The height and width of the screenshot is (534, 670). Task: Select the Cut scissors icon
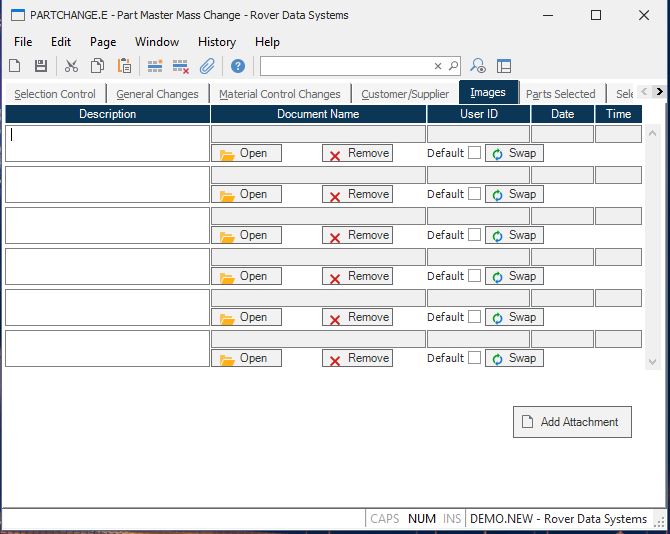coord(71,66)
